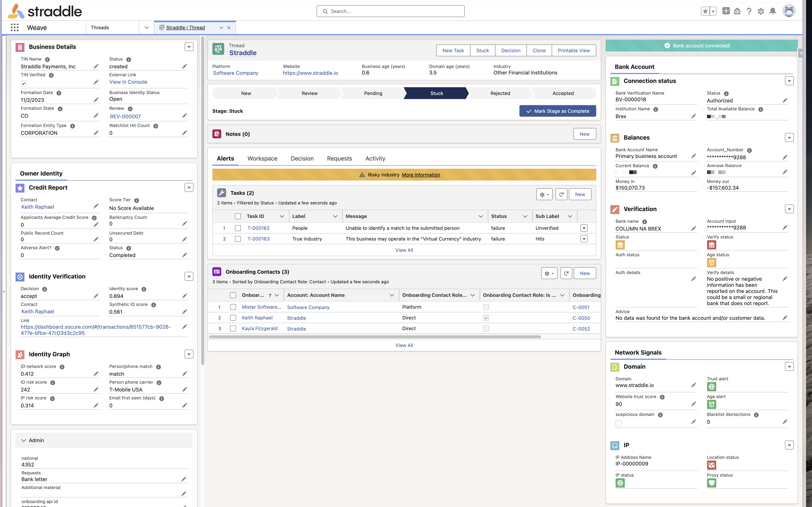Screen dimensions: 812x507
Task: Open the REV-000007 review link
Action: click(125, 117)
